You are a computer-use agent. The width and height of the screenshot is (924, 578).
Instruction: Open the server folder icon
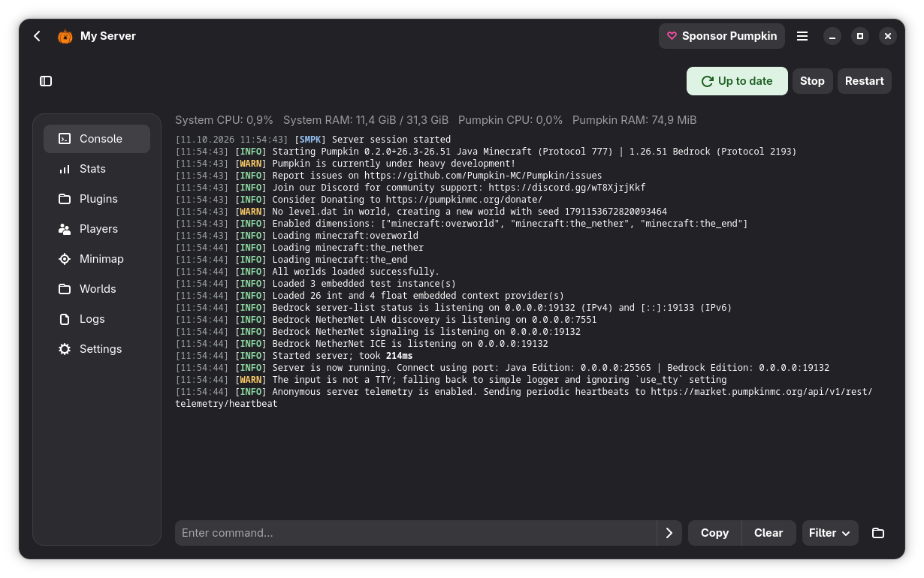[x=878, y=533]
